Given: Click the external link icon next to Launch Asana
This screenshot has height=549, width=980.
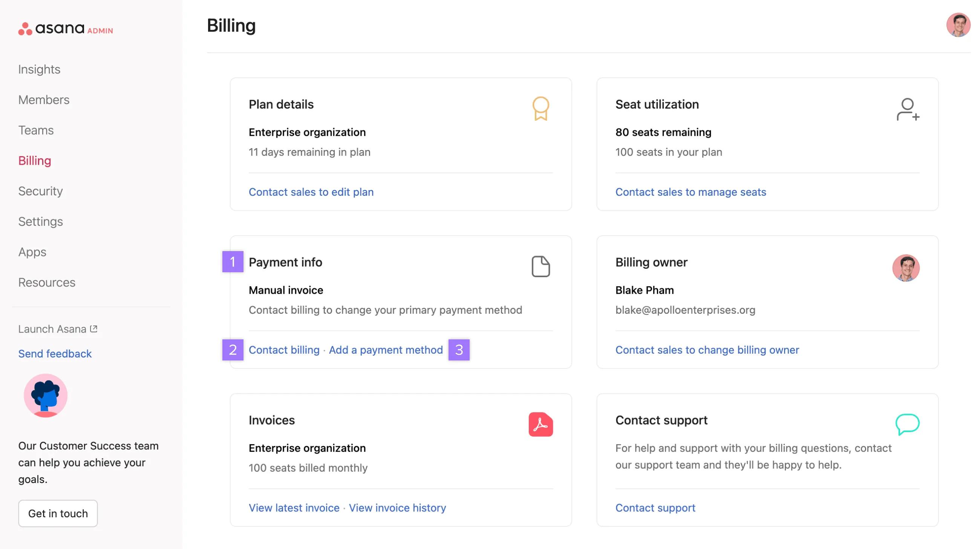Looking at the screenshot, I should click(93, 328).
